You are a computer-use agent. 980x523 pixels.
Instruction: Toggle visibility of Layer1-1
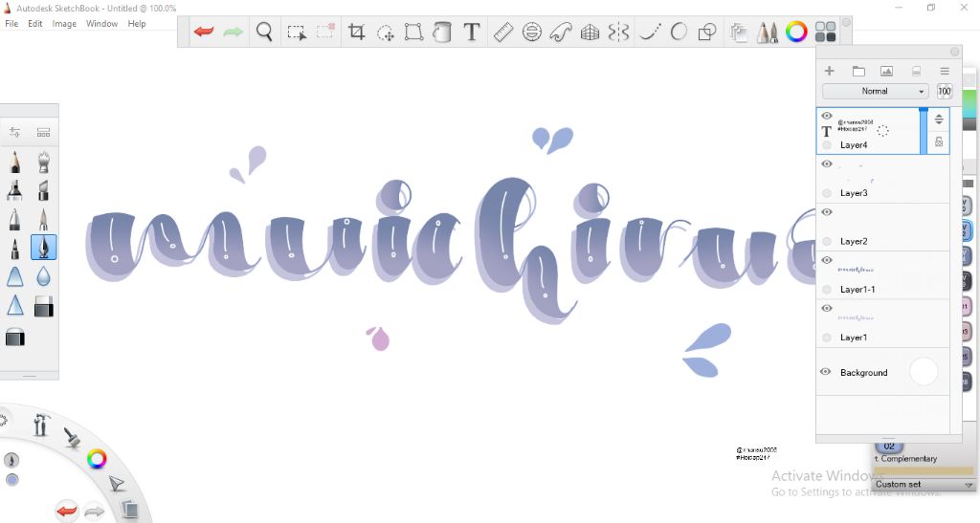[826, 260]
